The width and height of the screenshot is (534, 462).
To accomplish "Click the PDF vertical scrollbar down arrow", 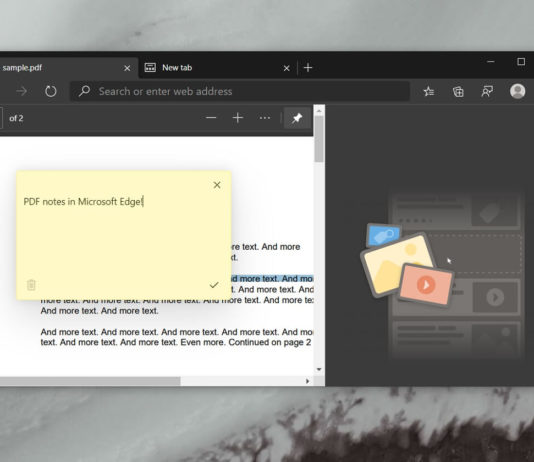I will pyautogui.click(x=319, y=369).
